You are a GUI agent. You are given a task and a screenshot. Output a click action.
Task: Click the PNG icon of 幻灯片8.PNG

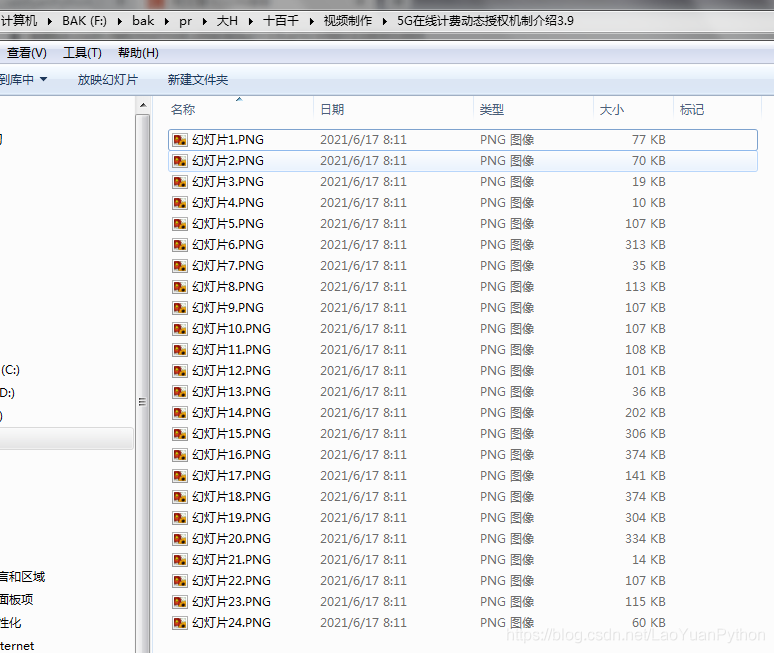pos(180,287)
